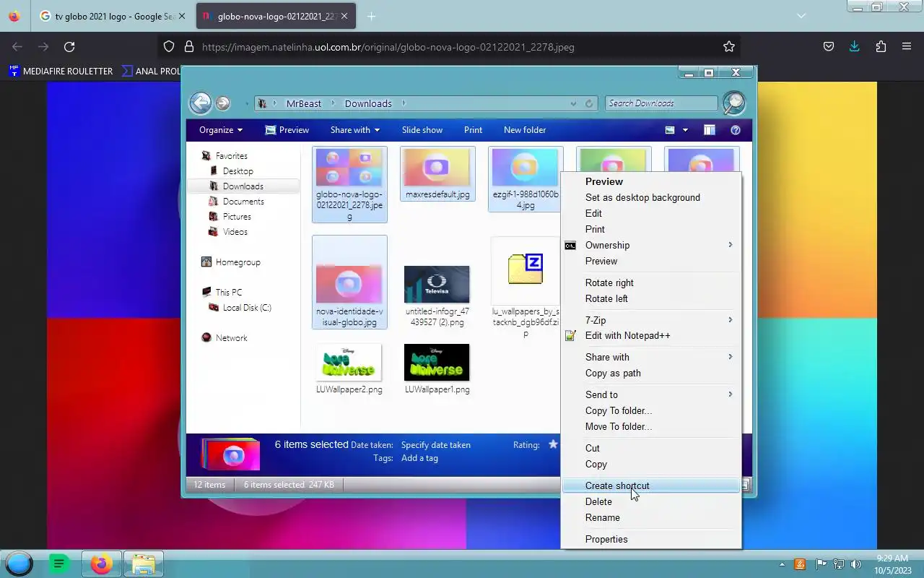
Task: Click the shield tracking protection icon
Action: click(169, 47)
